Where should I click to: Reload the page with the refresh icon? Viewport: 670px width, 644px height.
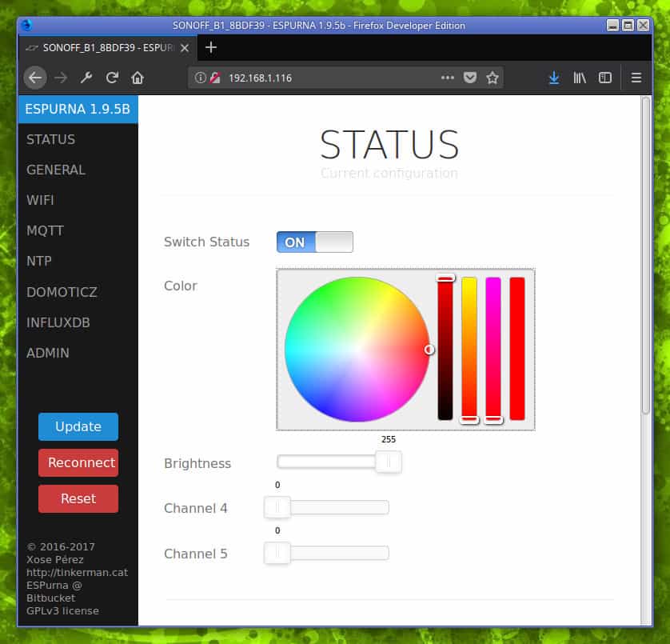click(112, 78)
